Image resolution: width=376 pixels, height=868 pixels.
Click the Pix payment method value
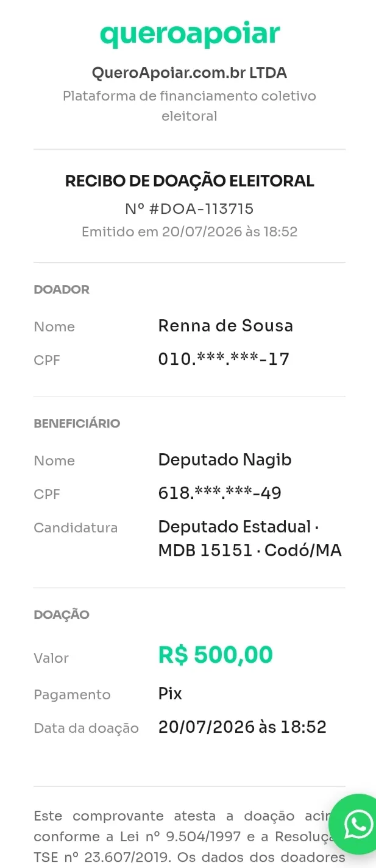tap(170, 694)
